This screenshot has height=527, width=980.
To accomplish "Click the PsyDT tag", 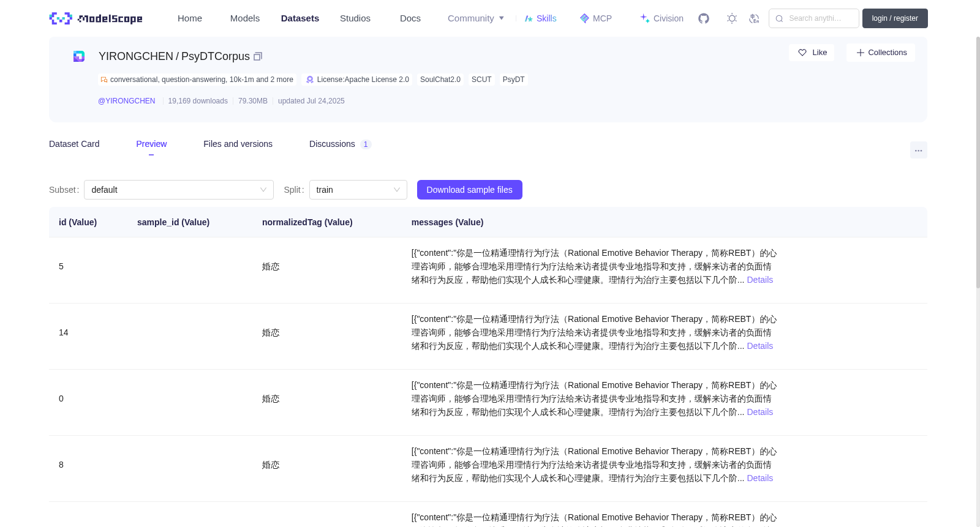I will point(513,80).
